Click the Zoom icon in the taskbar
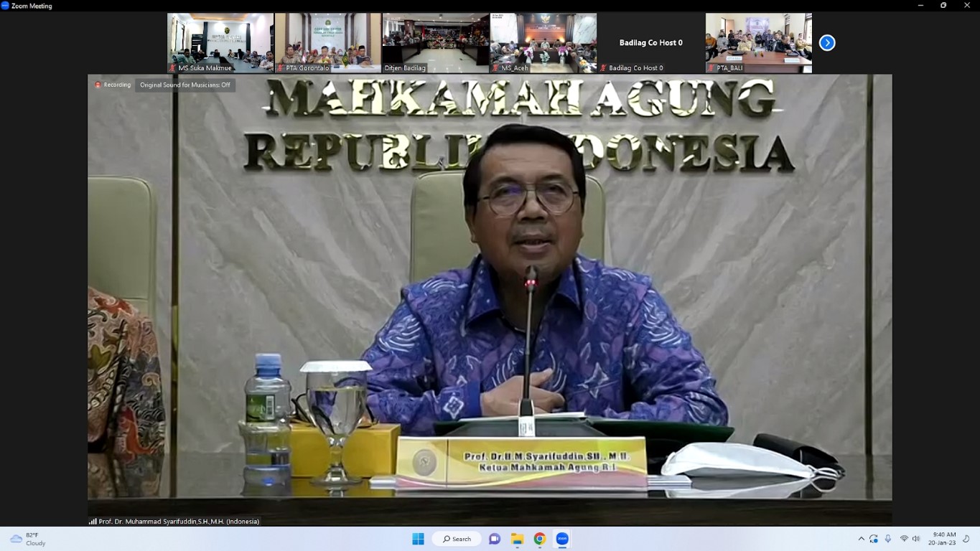 click(562, 539)
